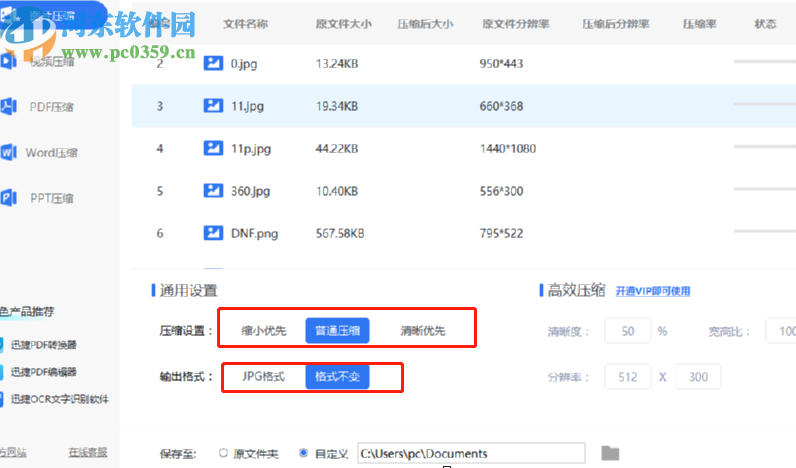
Task: Select the file name DNF.png
Action: (254, 233)
